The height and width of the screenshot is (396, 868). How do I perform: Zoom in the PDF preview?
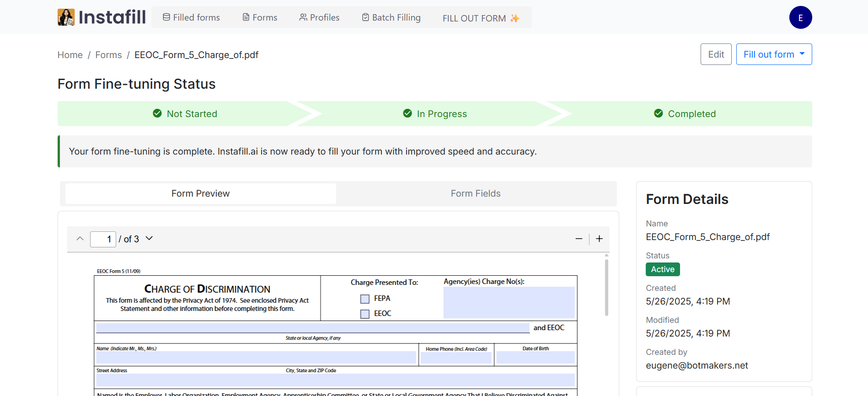point(599,239)
